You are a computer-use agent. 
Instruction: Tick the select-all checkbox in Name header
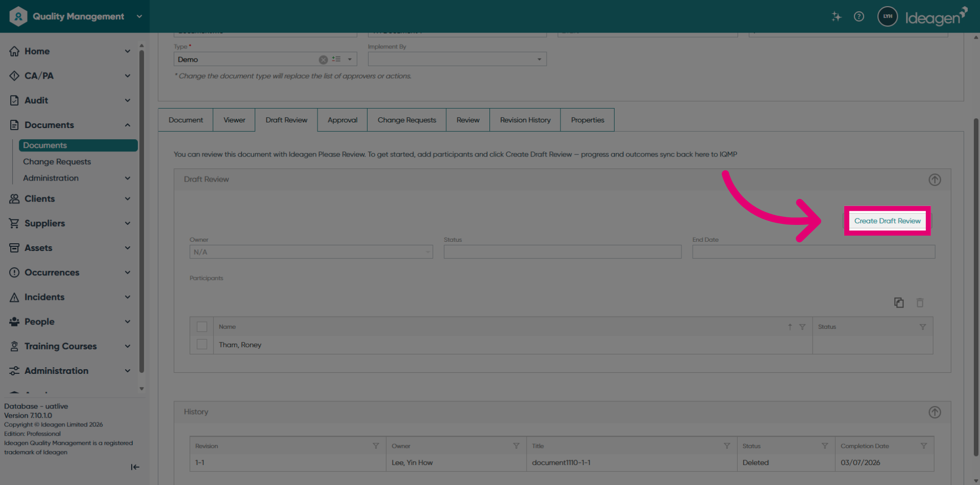click(x=202, y=327)
